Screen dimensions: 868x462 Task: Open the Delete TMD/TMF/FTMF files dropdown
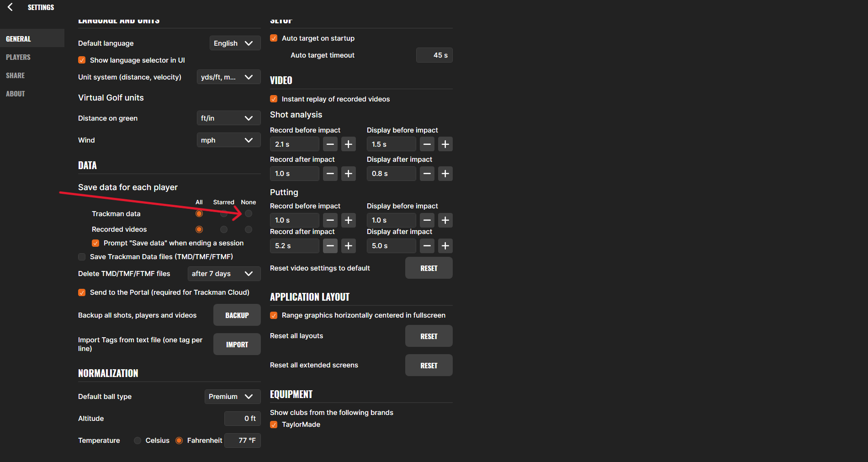pyautogui.click(x=224, y=274)
